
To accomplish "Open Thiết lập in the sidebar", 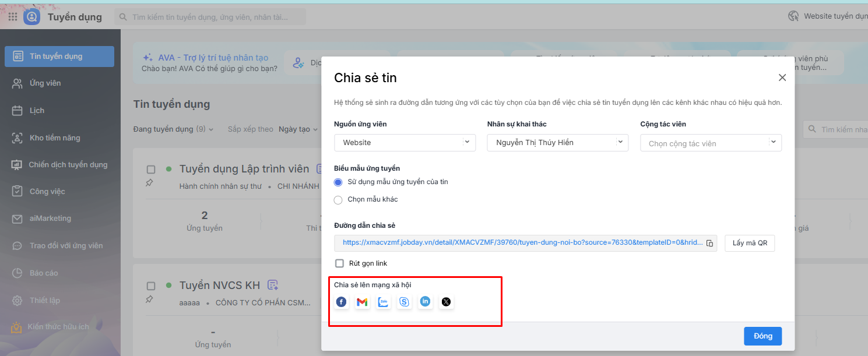I will (59, 301).
